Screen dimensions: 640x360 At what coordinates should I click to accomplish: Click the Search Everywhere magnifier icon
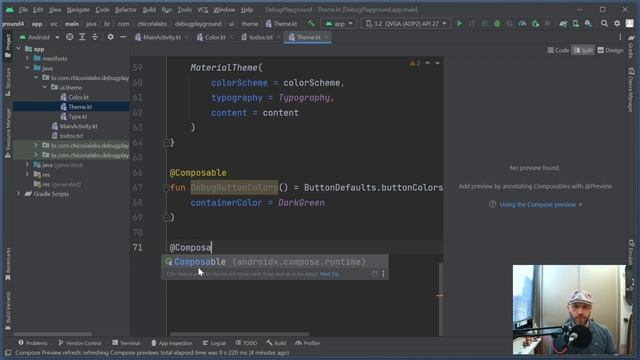[x=604, y=24]
